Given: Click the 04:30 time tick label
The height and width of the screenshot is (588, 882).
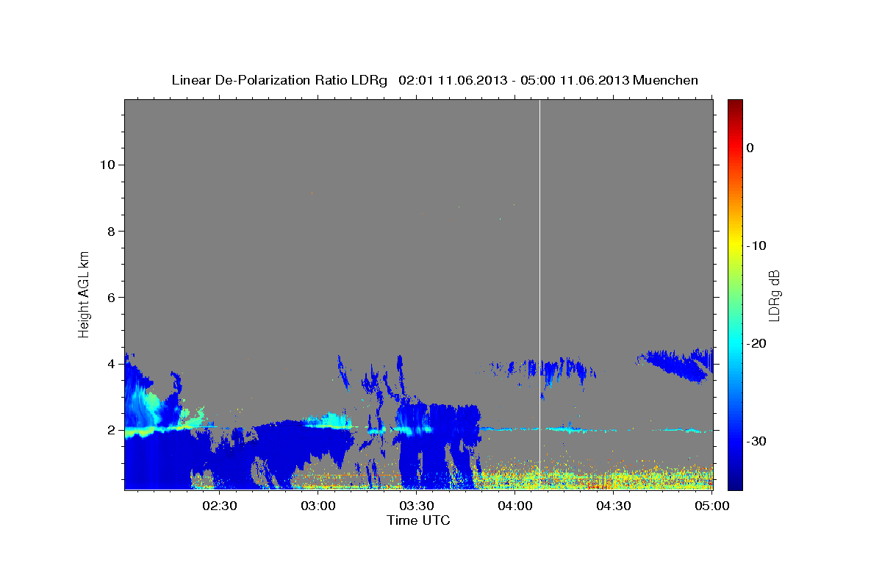Looking at the screenshot, I should click(x=614, y=506).
